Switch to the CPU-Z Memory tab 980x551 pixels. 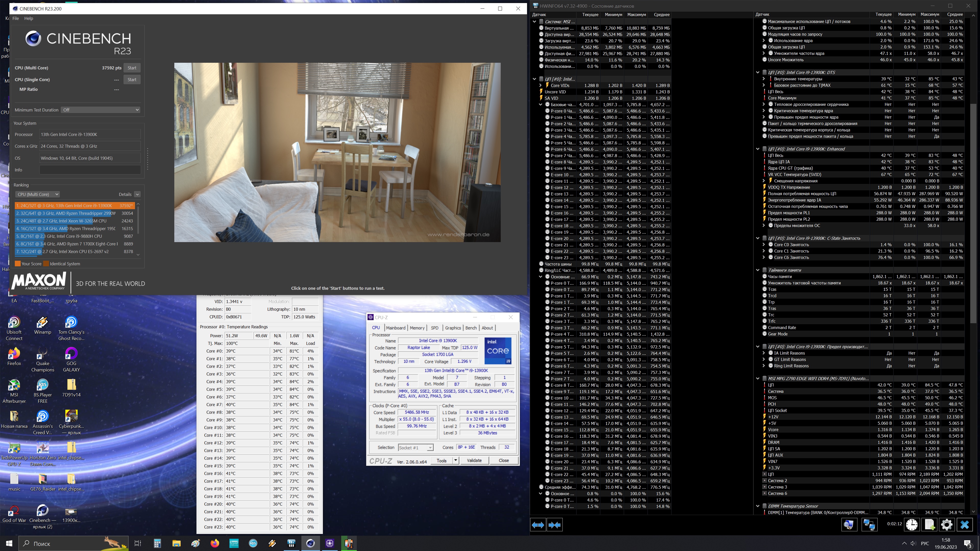click(x=417, y=328)
